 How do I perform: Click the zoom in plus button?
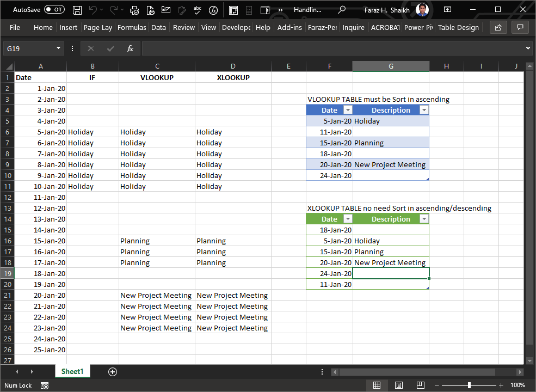(x=501, y=385)
